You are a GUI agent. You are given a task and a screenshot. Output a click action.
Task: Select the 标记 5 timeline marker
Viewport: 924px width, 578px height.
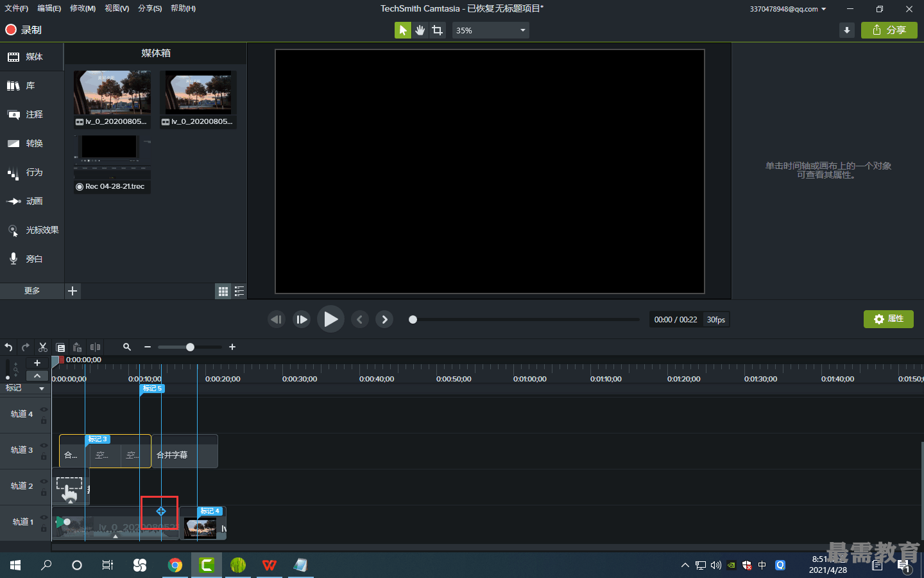coord(152,389)
